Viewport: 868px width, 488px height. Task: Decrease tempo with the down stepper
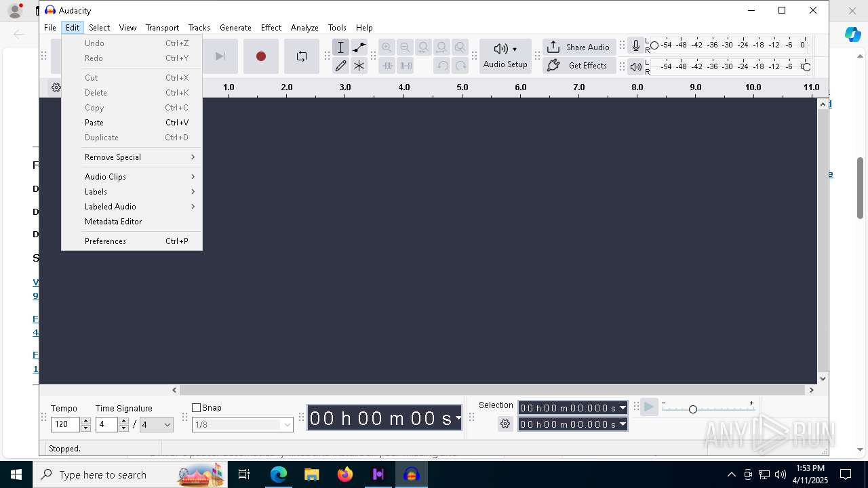(x=85, y=428)
